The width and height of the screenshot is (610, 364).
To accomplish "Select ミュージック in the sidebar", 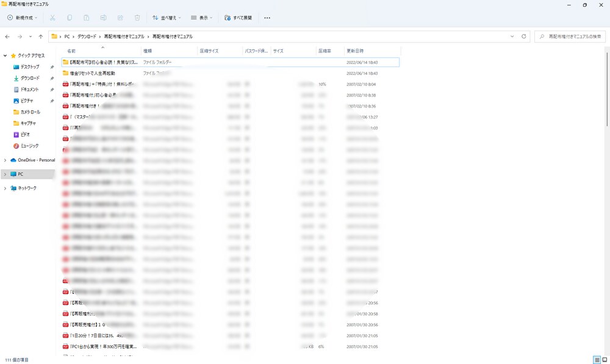I will tap(29, 146).
